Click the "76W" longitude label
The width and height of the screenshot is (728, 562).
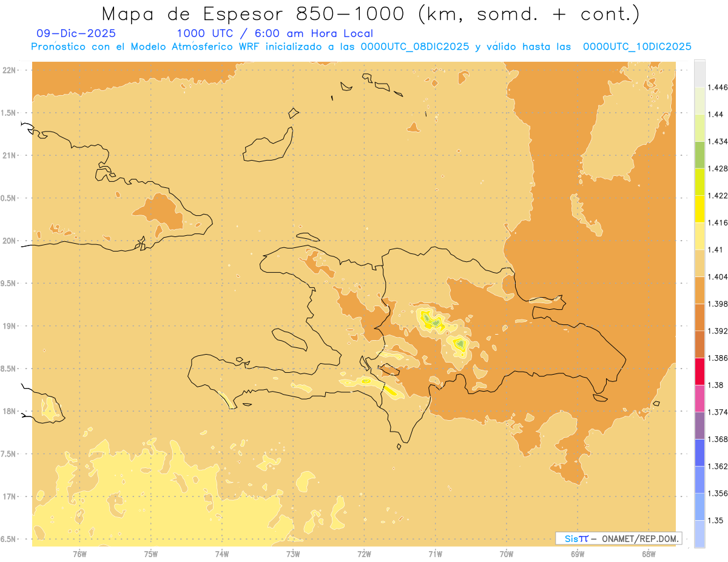click(x=79, y=554)
